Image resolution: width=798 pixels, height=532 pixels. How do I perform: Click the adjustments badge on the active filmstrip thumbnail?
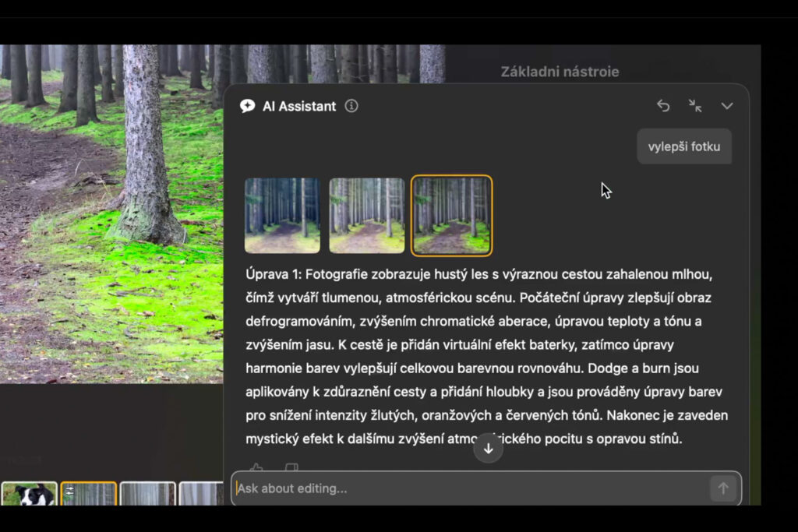pos(69,490)
